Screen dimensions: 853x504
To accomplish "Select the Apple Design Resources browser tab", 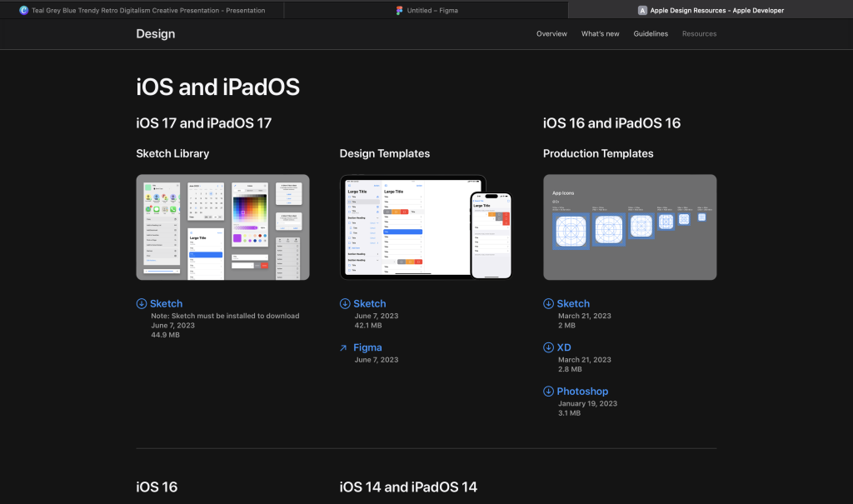I will click(711, 10).
